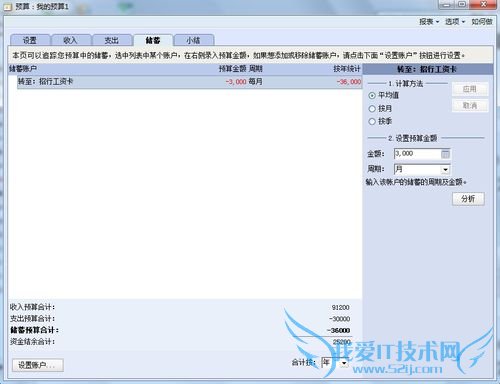The image size is (500, 384).
Task: Click the budget window title bar icon
Action: point(8,7)
